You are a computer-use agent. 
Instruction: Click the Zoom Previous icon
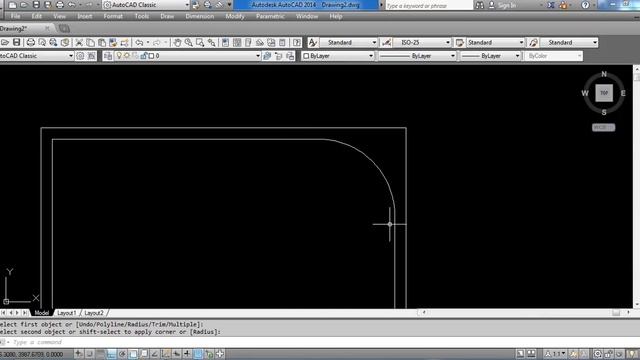211,42
